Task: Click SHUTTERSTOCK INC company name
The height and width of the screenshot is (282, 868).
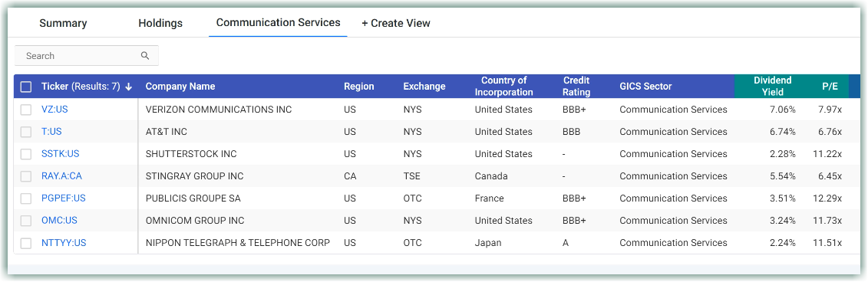Action: click(x=192, y=154)
